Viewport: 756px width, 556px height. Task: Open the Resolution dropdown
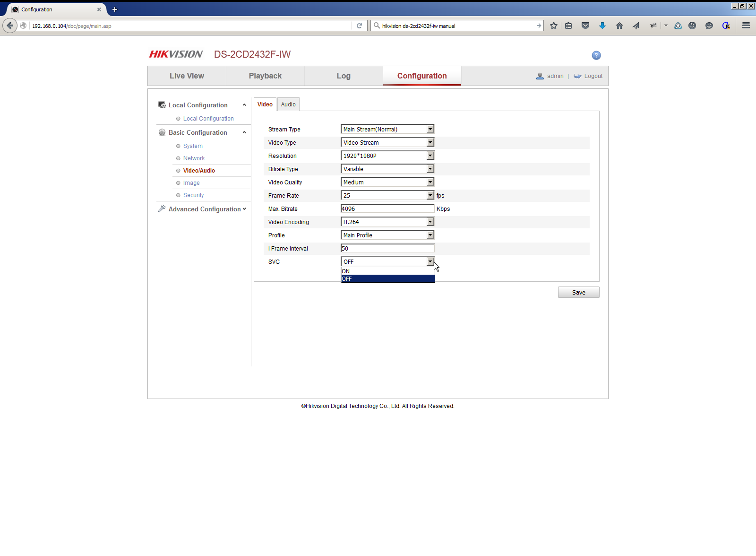[387, 156]
